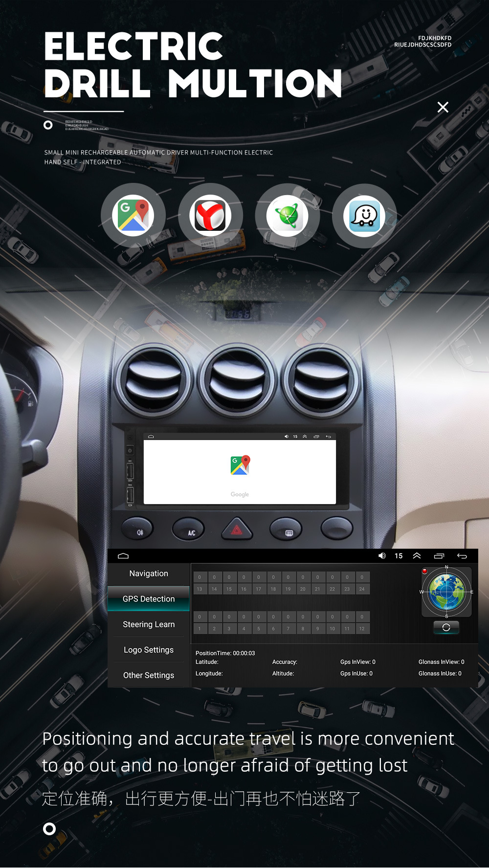The image size is (489, 868).
Task: Tap the home icon in the GPS panel status bar
Action: pyautogui.click(x=123, y=556)
